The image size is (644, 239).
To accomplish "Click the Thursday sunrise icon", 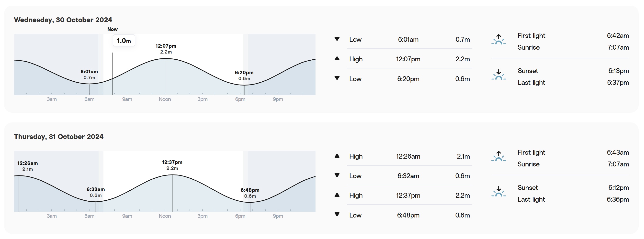I will pyautogui.click(x=498, y=156).
